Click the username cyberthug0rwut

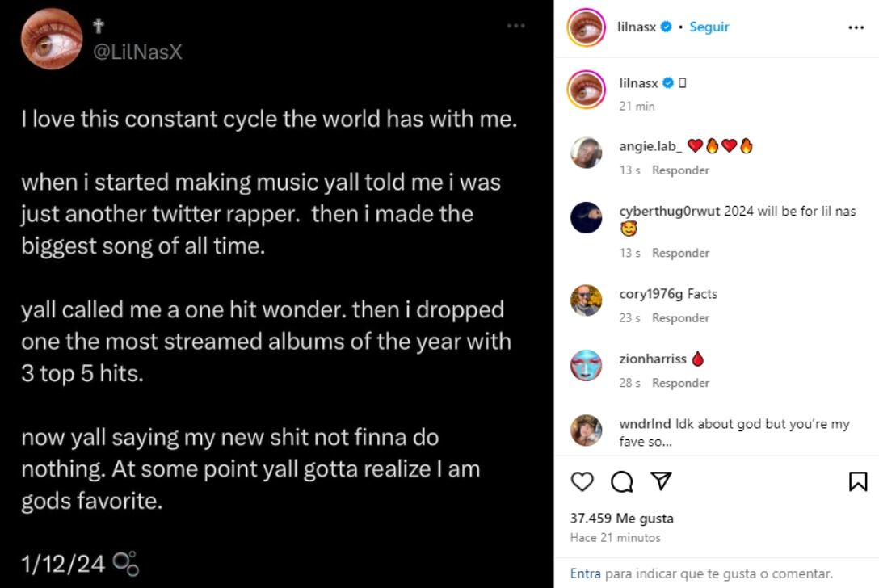point(671,209)
